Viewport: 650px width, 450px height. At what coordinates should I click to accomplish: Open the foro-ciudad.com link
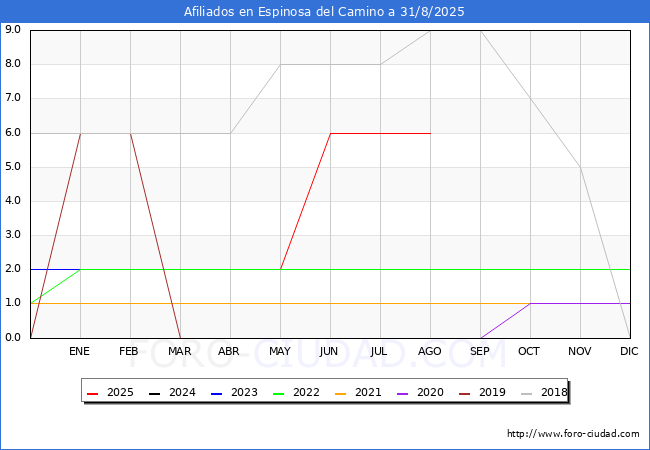click(x=573, y=434)
